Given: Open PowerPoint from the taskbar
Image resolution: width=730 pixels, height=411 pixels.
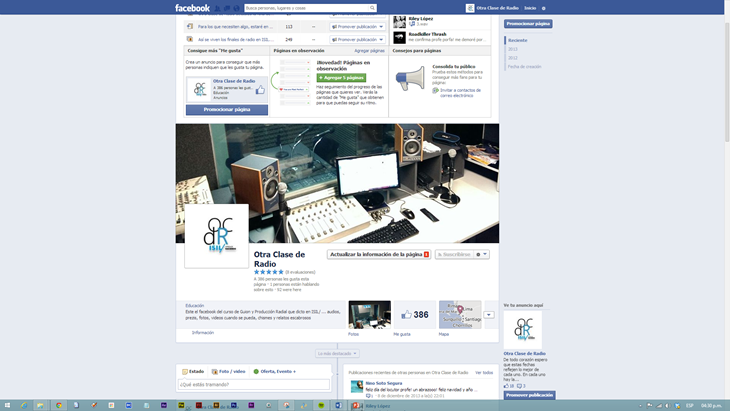Looking at the screenshot, I should coord(356,405).
